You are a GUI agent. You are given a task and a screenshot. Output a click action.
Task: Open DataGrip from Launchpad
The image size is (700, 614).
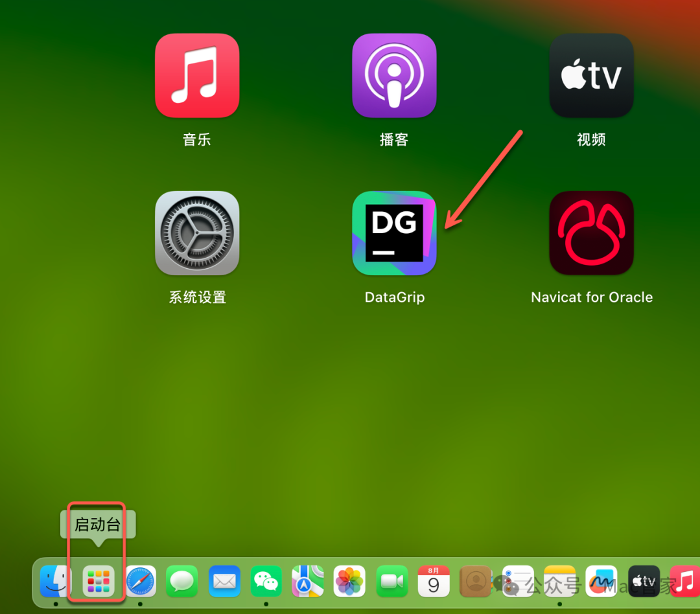point(394,233)
